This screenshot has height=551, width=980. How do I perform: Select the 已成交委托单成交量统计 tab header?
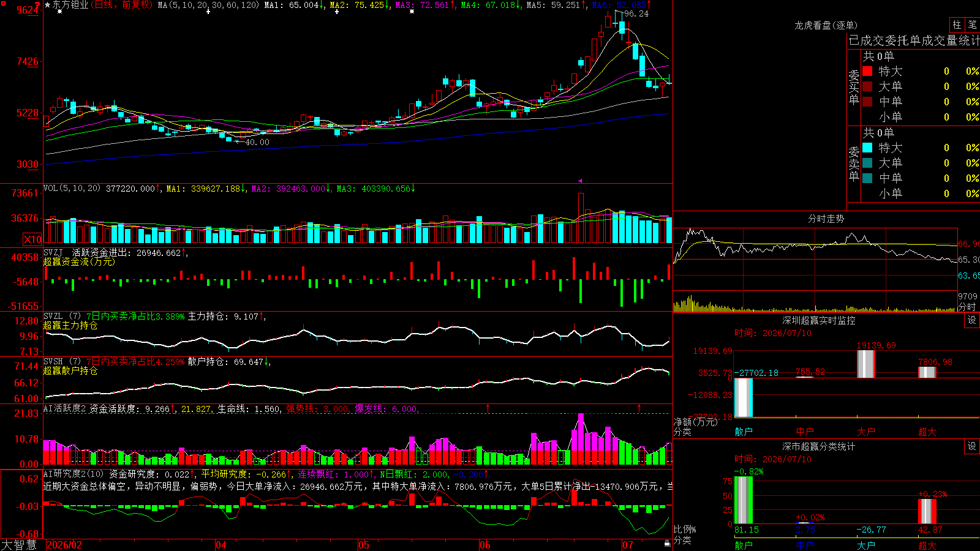pos(914,40)
